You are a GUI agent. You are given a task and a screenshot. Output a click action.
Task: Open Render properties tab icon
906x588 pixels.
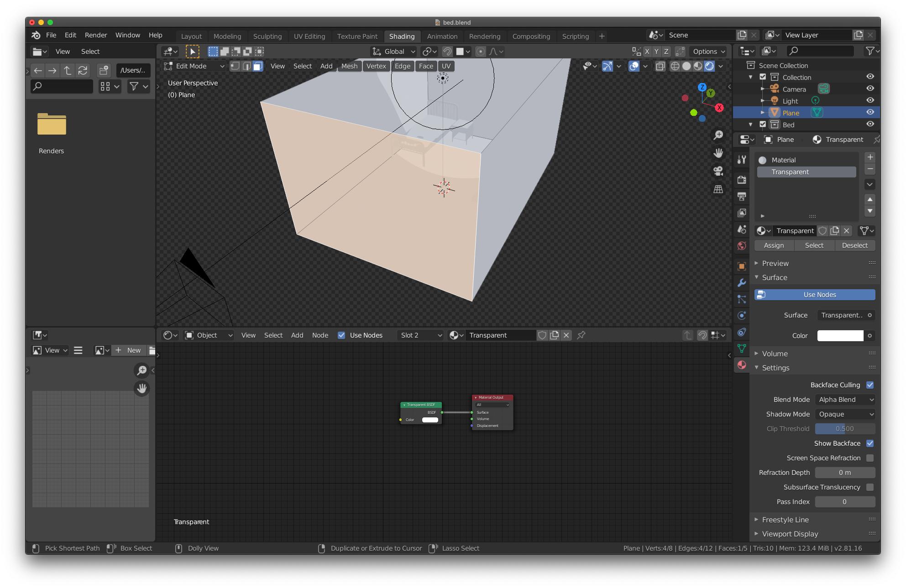(x=742, y=180)
